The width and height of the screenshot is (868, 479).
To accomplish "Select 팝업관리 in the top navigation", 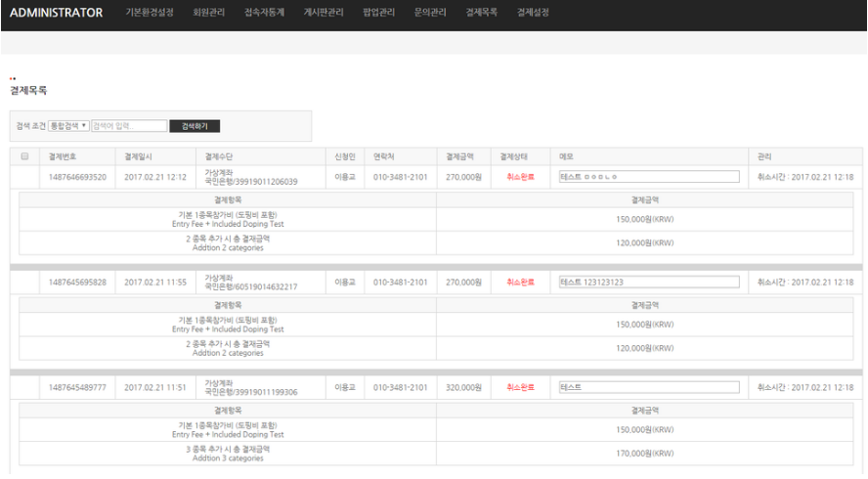I will point(378,13).
